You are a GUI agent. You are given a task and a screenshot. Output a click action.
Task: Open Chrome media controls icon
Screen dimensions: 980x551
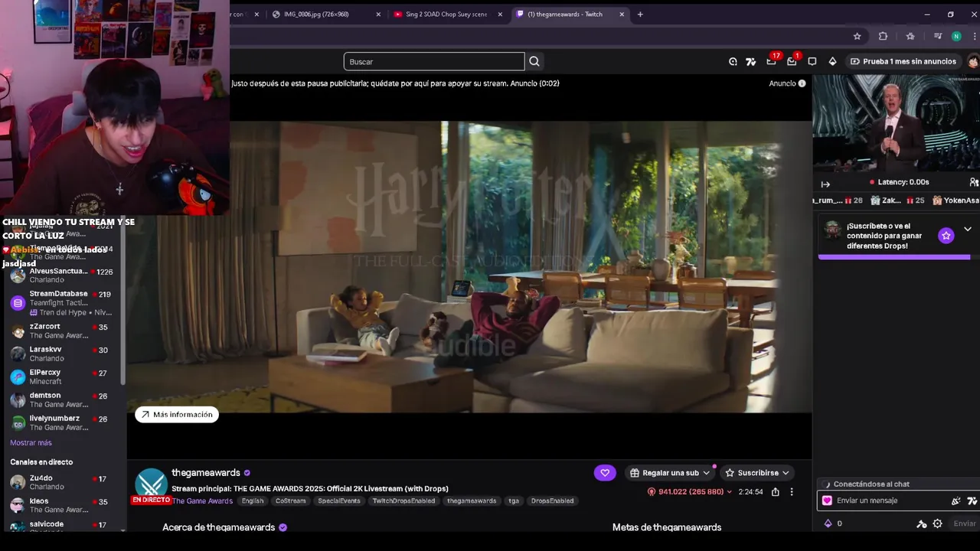click(937, 36)
